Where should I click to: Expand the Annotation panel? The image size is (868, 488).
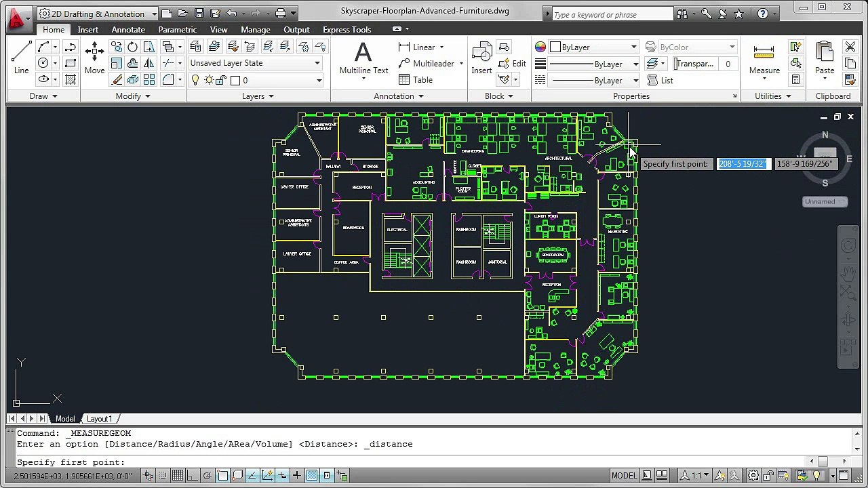tap(399, 96)
